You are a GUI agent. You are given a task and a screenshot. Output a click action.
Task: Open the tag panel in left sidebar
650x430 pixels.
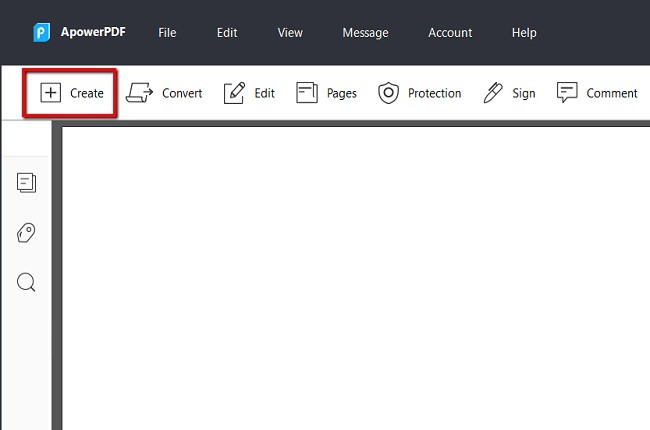click(27, 233)
